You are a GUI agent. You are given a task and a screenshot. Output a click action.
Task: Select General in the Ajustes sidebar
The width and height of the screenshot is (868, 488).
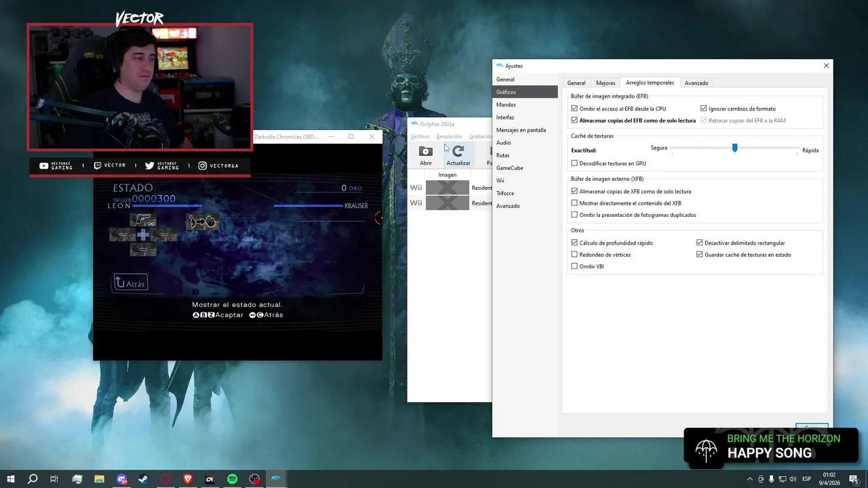[526, 79]
